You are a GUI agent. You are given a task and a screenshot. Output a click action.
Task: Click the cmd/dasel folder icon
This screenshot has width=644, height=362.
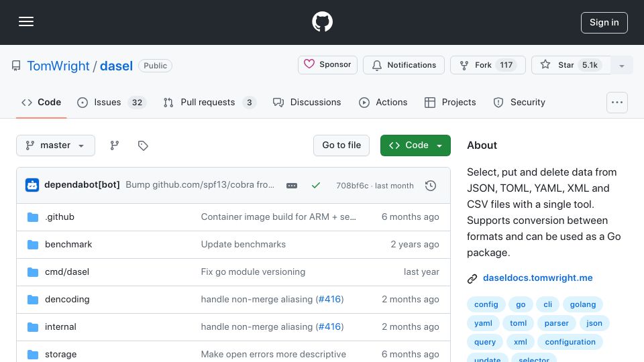pos(33,272)
